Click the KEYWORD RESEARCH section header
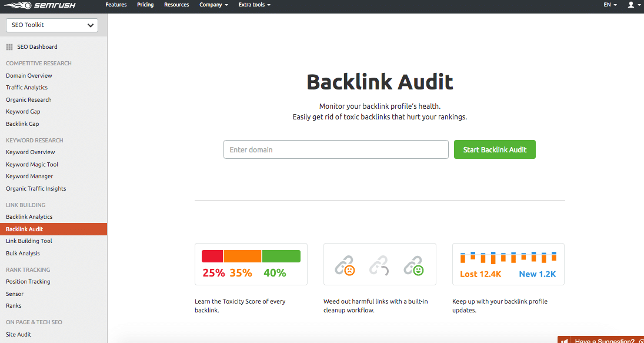Viewport: 644px width, 343px height. (x=35, y=141)
